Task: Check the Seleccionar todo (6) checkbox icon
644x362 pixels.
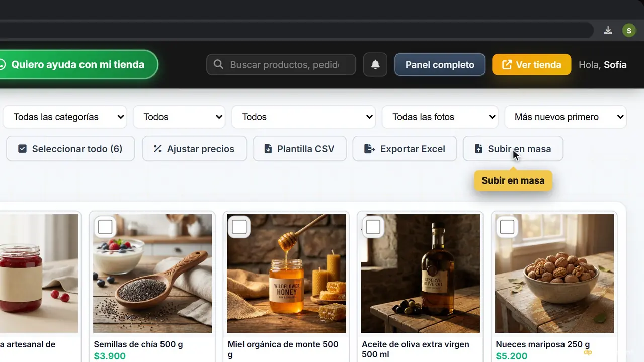Action: [x=22, y=149]
